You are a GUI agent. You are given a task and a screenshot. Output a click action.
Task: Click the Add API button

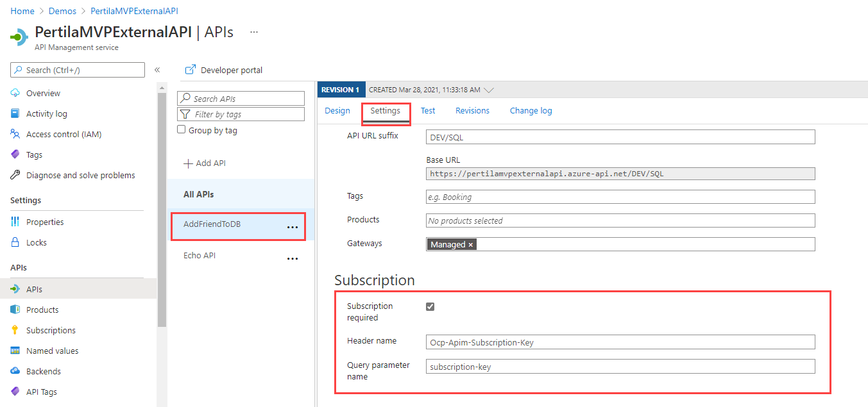[x=205, y=163]
